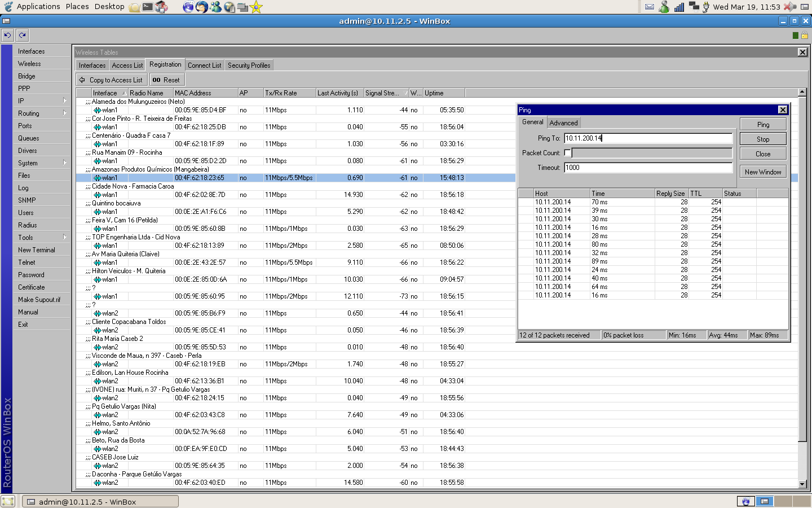Launch terminal from top panel icon
This screenshot has height=508, width=812.
tap(147, 7)
